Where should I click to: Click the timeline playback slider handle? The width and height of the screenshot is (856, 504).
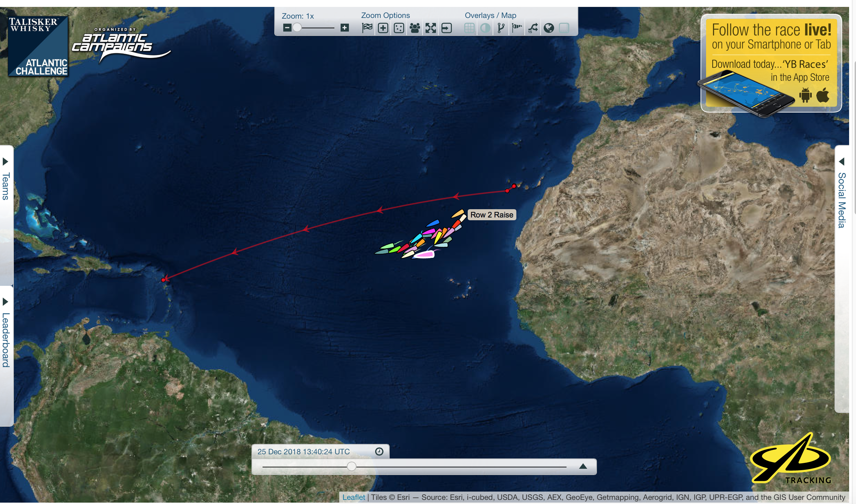pos(351,466)
